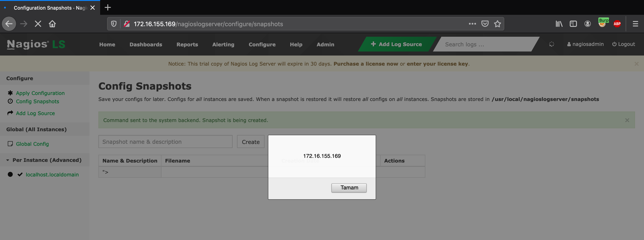The height and width of the screenshot is (240, 644).
Task: Click the Filename column header
Action: (178, 161)
